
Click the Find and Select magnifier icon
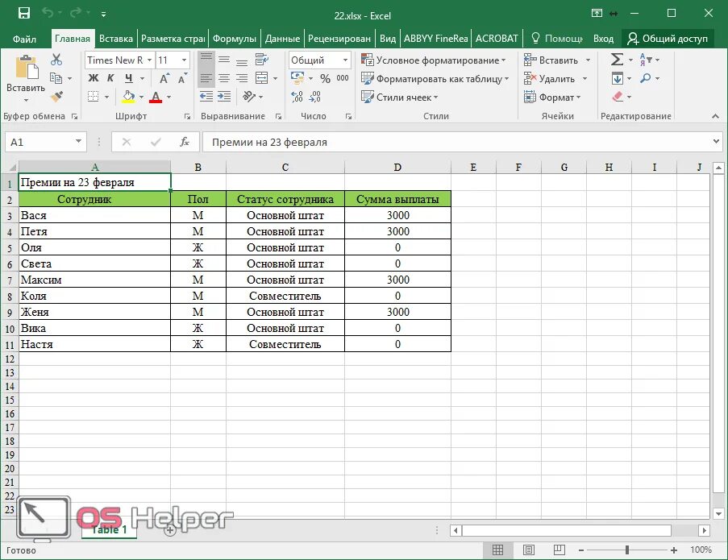coord(645,78)
